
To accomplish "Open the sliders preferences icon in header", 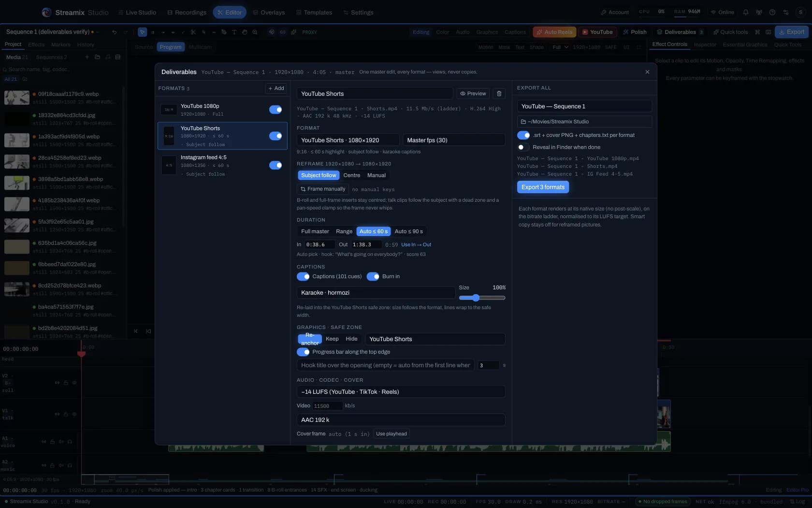I will point(786,12).
